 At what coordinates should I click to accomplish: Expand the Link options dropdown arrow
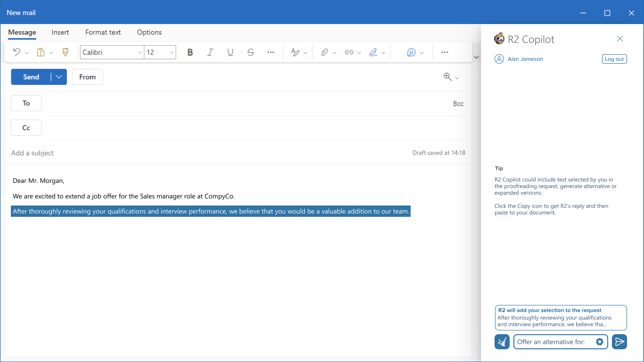click(x=359, y=53)
